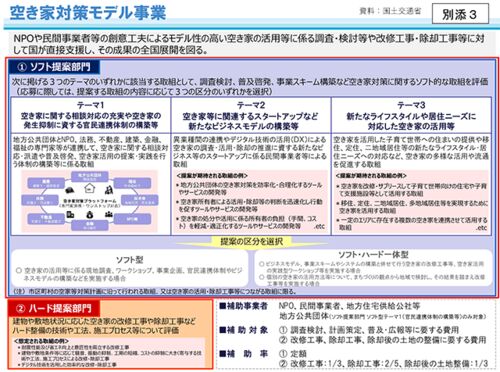Image resolution: width=500 pixels, height=372 pixels.
Task: Click '次に掲げる３つのテーマのいずれかに該当する取組' line
Action: click(x=250, y=82)
